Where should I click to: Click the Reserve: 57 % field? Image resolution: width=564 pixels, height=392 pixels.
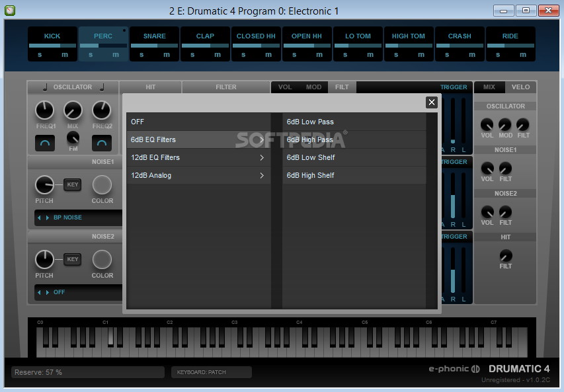88,372
